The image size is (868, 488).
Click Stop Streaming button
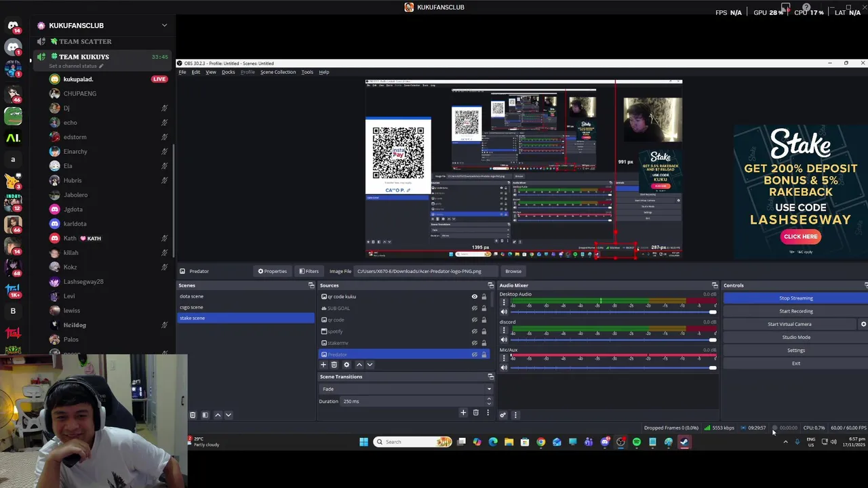point(795,298)
